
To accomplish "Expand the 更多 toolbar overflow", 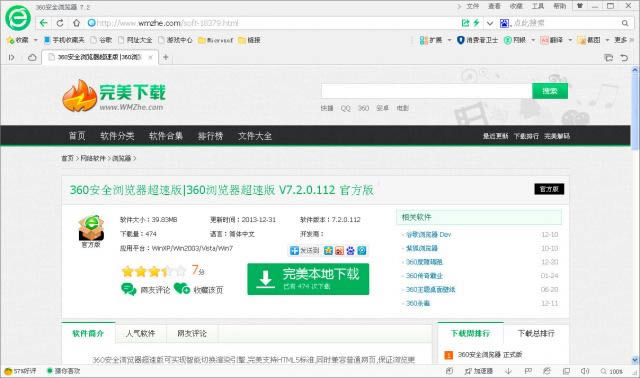I will coord(624,40).
